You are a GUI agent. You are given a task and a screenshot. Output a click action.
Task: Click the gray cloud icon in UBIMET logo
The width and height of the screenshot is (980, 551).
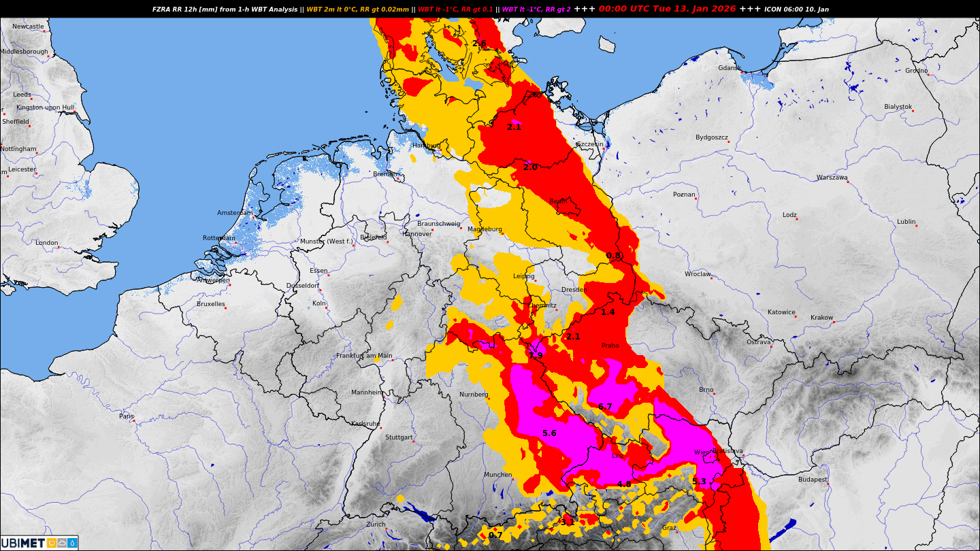click(x=62, y=543)
